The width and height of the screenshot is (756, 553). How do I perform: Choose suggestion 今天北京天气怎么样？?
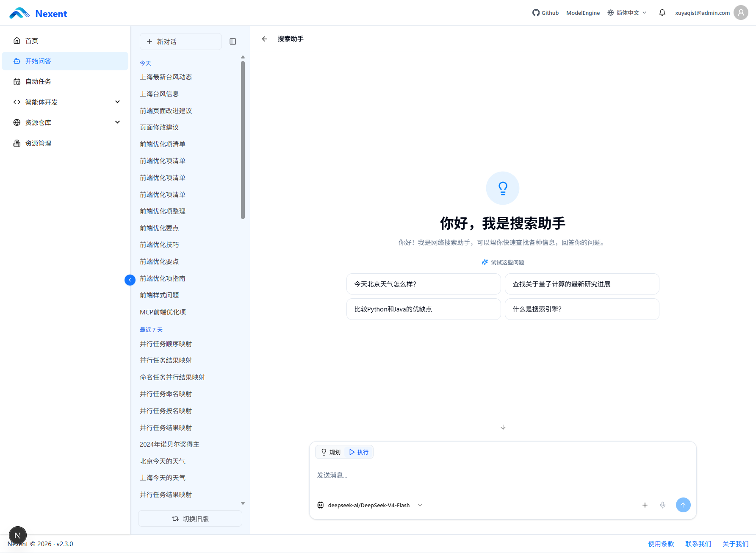[x=424, y=284]
